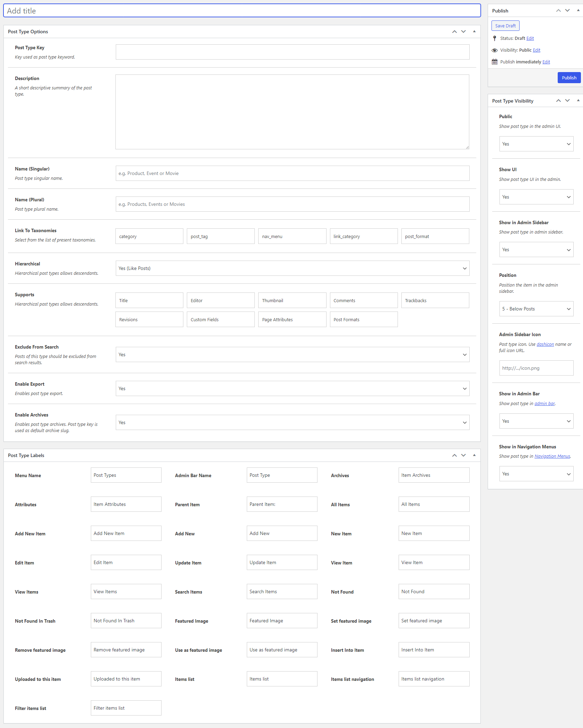Move Publish panel up arrow
The image size is (583, 728).
(x=558, y=10)
